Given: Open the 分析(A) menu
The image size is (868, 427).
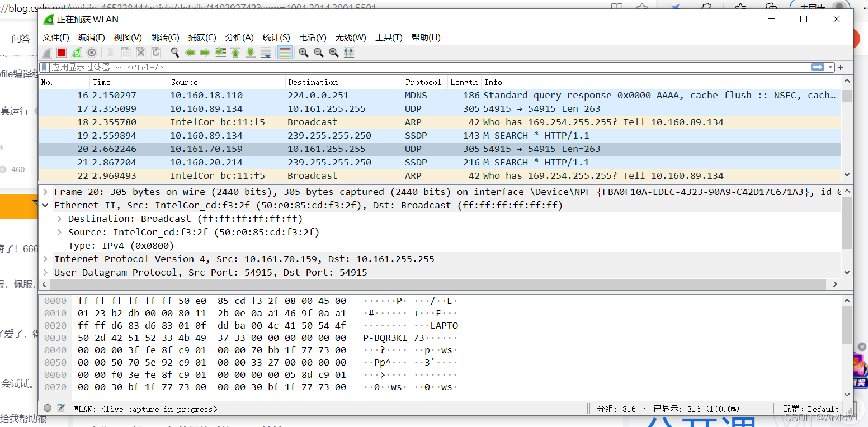Looking at the screenshot, I should (x=239, y=37).
